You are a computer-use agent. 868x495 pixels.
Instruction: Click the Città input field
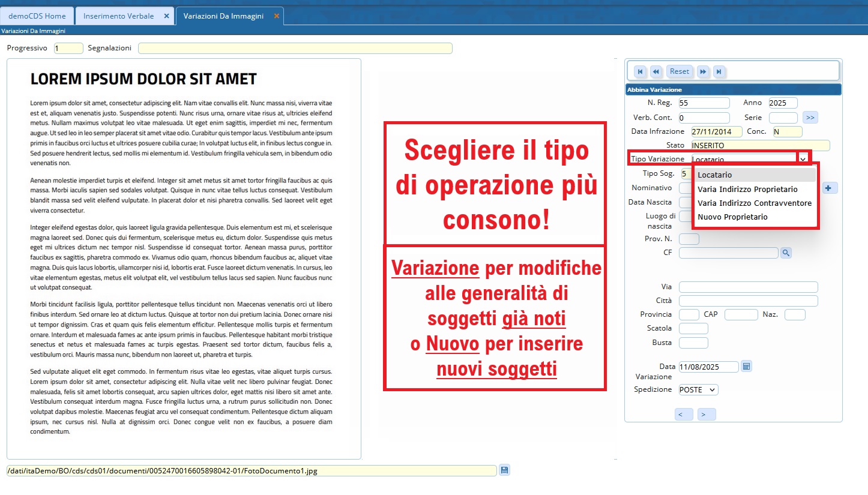click(749, 301)
